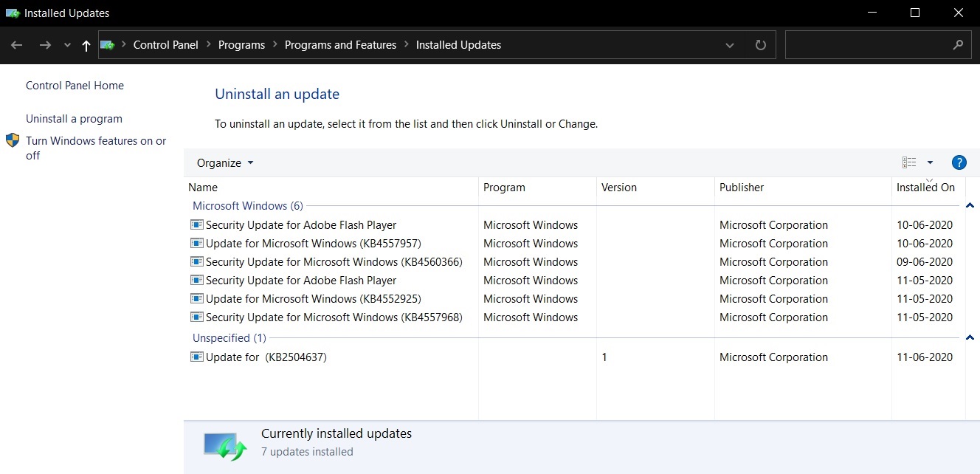
Task: Click the address bar location icon
Action: [x=108, y=45]
